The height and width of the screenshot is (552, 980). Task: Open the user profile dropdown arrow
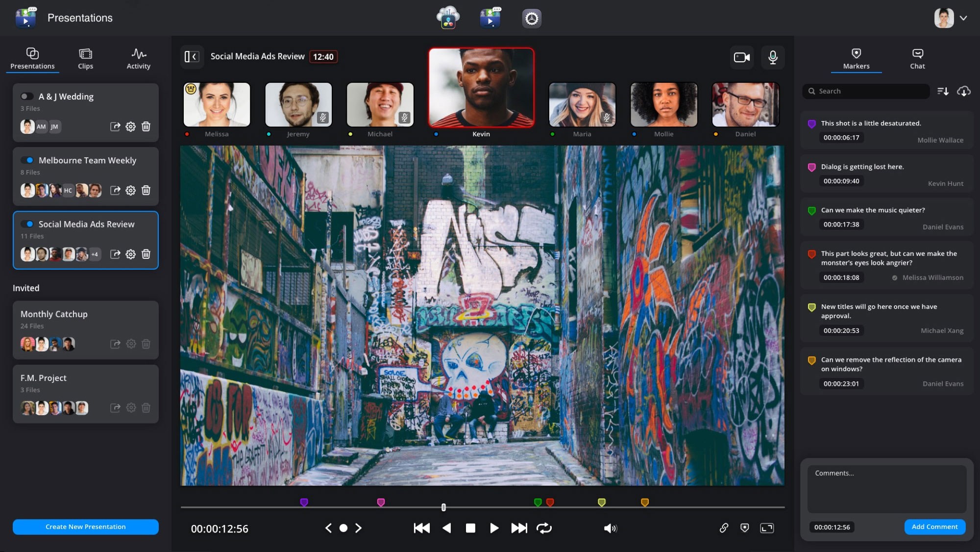coord(963,18)
